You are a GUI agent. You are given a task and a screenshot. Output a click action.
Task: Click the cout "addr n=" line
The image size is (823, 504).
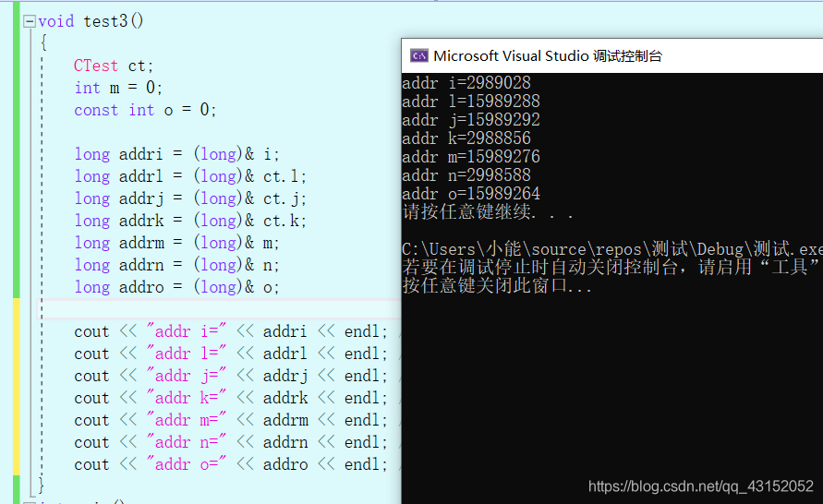tap(231, 442)
